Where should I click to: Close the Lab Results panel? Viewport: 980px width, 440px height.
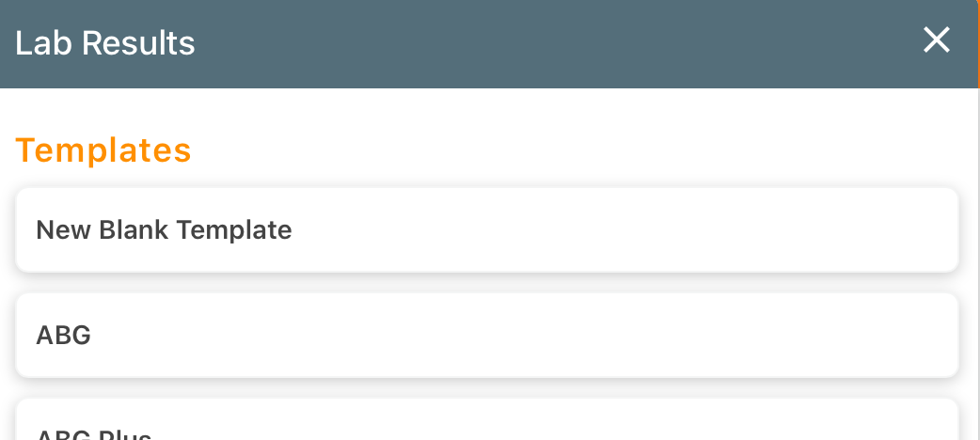tap(936, 40)
